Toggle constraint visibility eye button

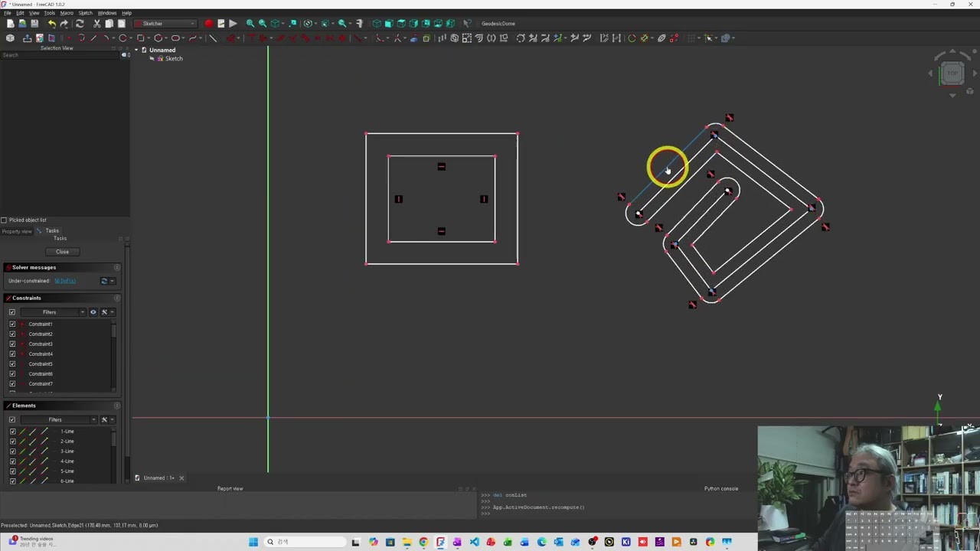[x=93, y=312]
